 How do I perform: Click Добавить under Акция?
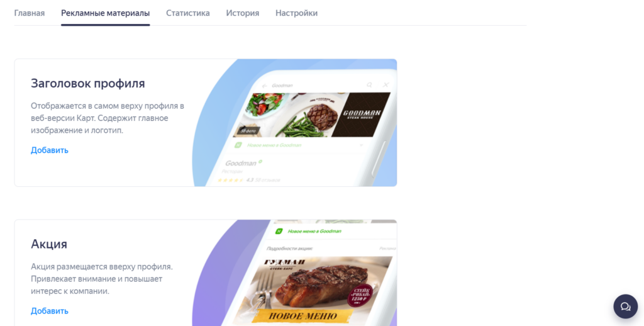point(49,311)
